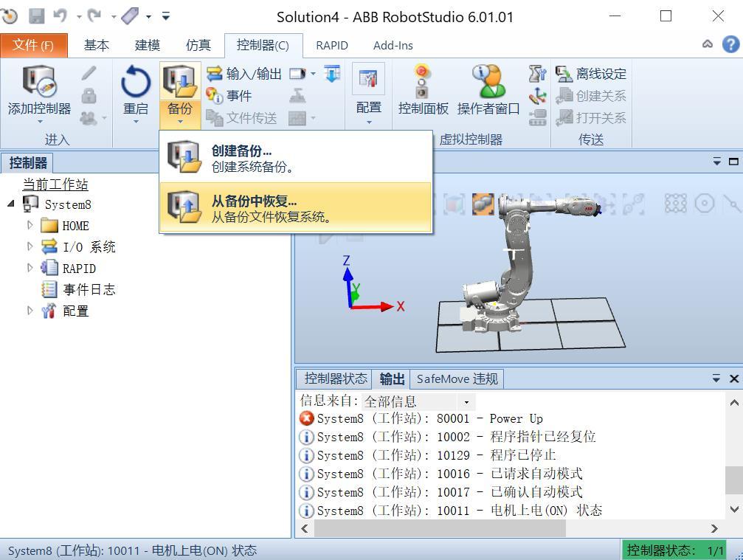The width and height of the screenshot is (743, 560).
Task: Click the lock icon in the Access group
Action: pos(89,96)
